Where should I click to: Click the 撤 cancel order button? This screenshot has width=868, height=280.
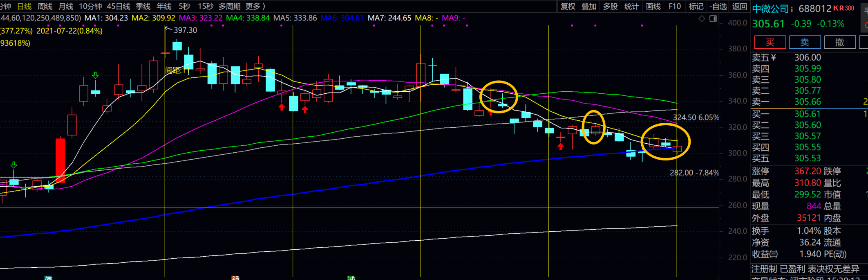click(x=839, y=42)
